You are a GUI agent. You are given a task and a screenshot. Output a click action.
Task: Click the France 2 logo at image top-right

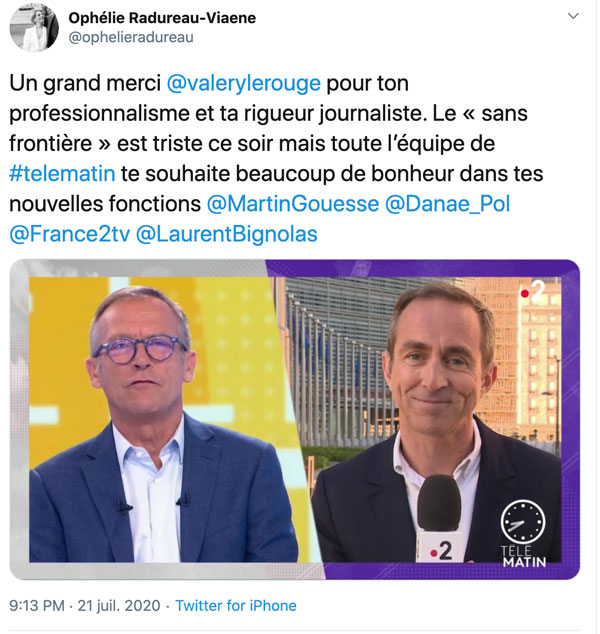click(x=533, y=292)
